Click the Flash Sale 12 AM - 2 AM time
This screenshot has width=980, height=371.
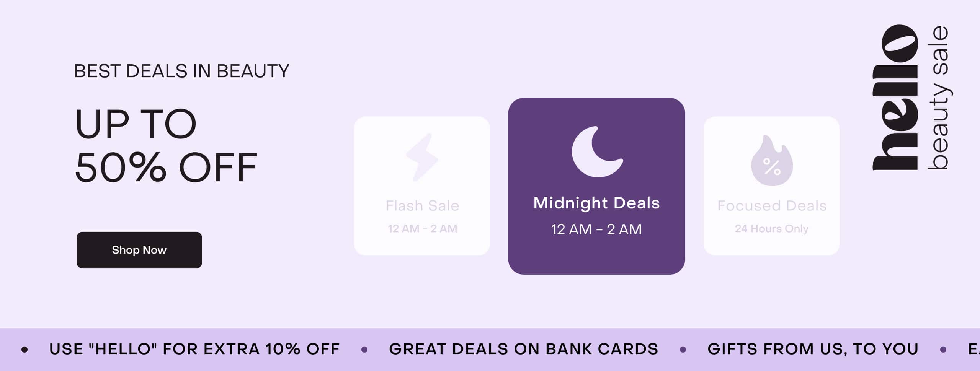point(422,229)
